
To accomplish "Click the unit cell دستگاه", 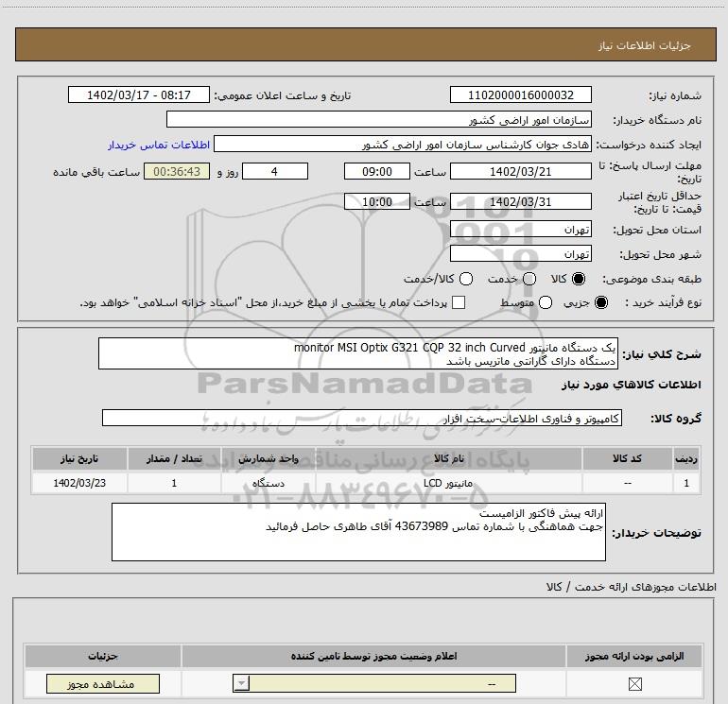I will click(x=269, y=483).
